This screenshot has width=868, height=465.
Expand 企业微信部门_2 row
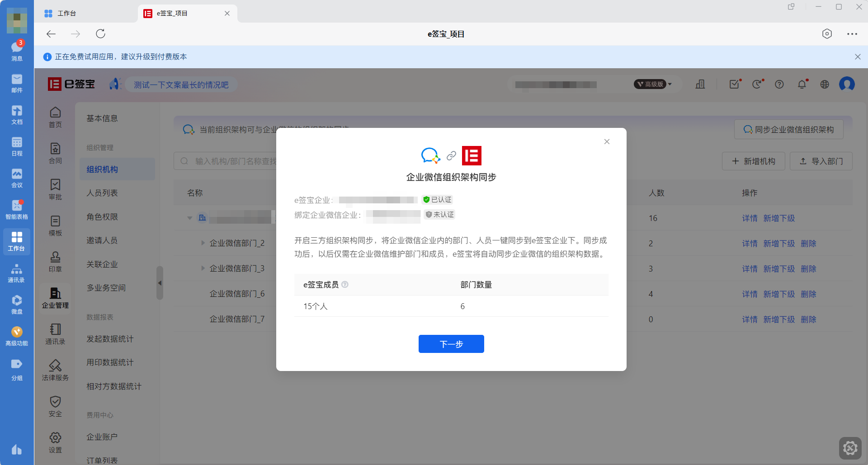pyautogui.click(x=203, y=243)
